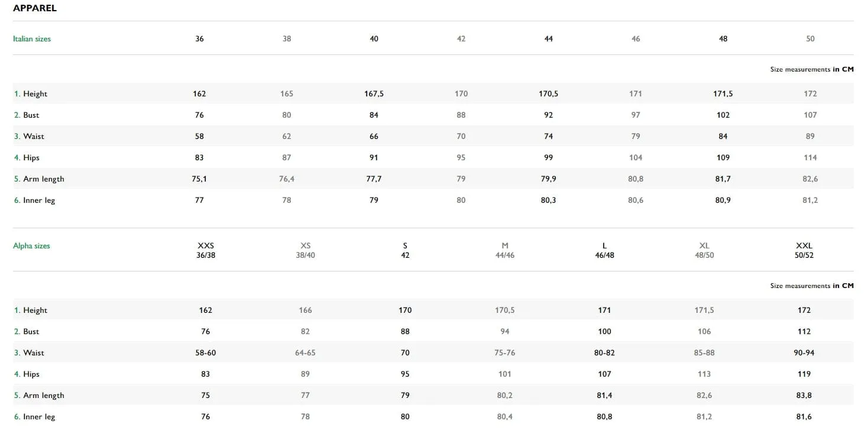Choose the XXS 36/38 alpha size header
This screenshot has width=868, height=440.
(x=206, y=250)
